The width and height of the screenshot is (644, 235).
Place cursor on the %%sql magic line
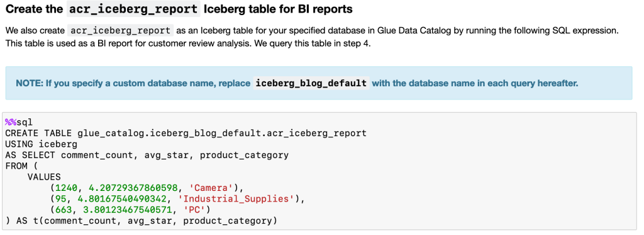[18, 122]
